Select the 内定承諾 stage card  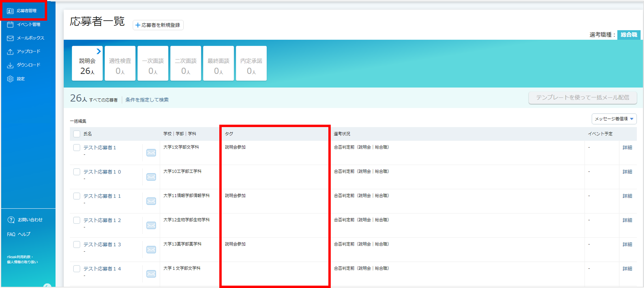pos(251,63)
